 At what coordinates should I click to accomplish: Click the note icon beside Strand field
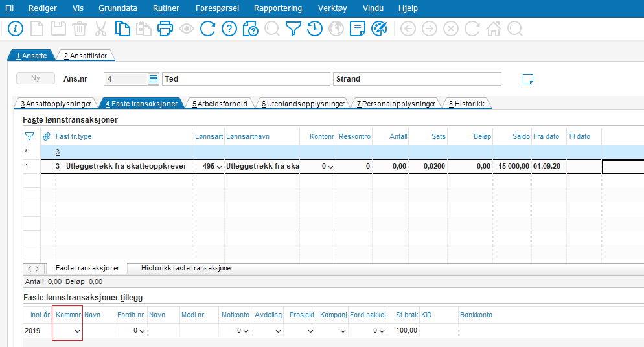click(x=528, y=79)
